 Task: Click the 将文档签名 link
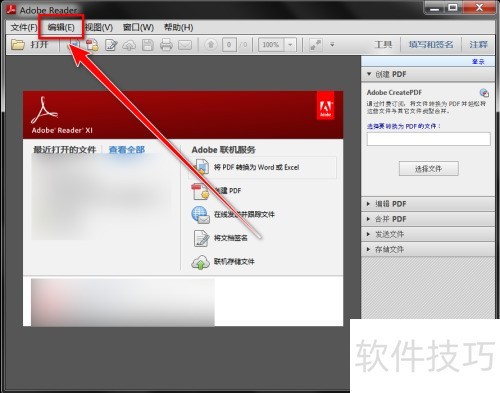coord(230,238)
